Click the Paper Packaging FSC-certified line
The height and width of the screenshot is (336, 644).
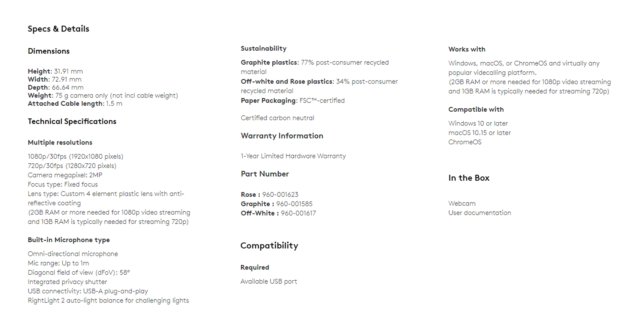pos(292,101)
